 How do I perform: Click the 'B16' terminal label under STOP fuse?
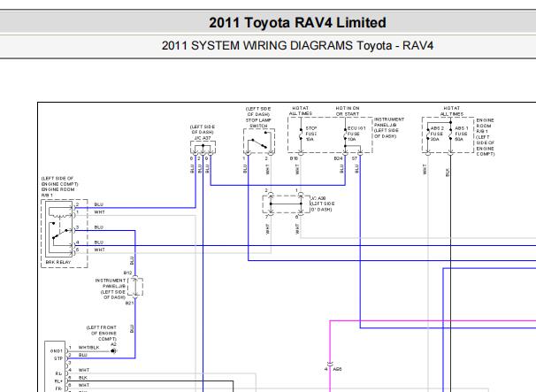point(294,158)
